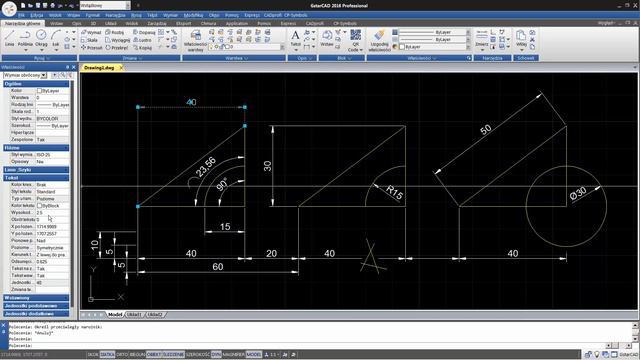Expand the Zmiana panel footer
Image resolution: width=640 pixels, height=360 pixels.
click(130, 58)
